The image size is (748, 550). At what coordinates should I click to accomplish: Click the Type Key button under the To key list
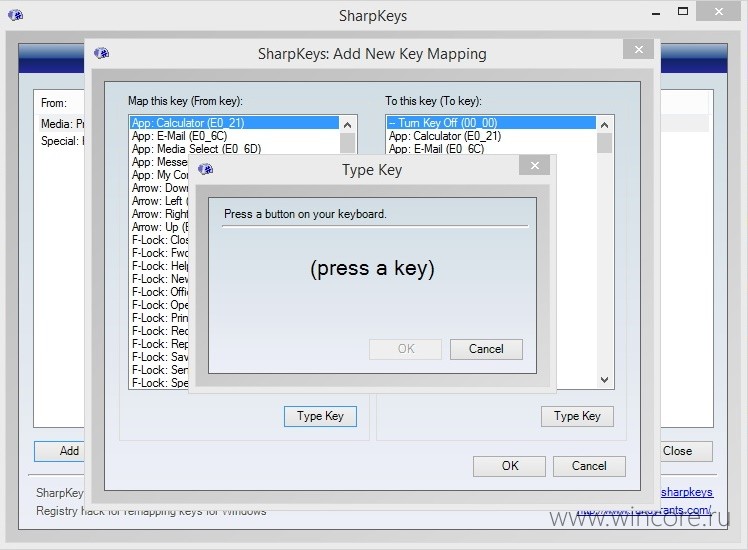click(577, 416)
